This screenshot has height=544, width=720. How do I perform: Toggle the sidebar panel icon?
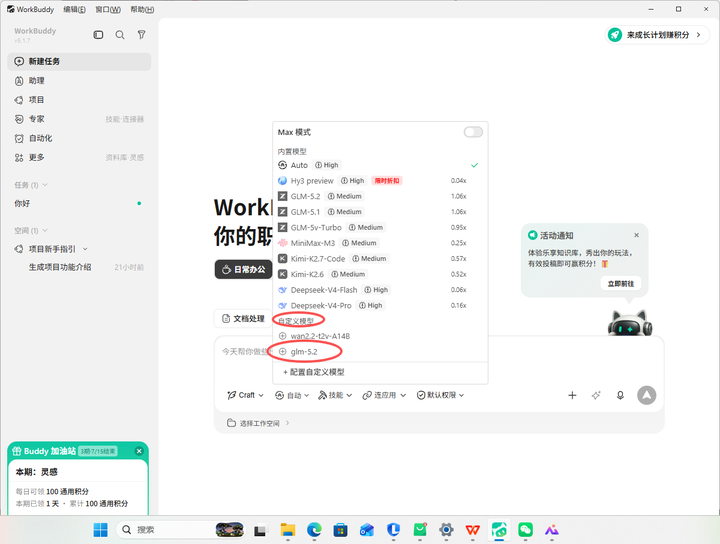(x=98, y=35)
